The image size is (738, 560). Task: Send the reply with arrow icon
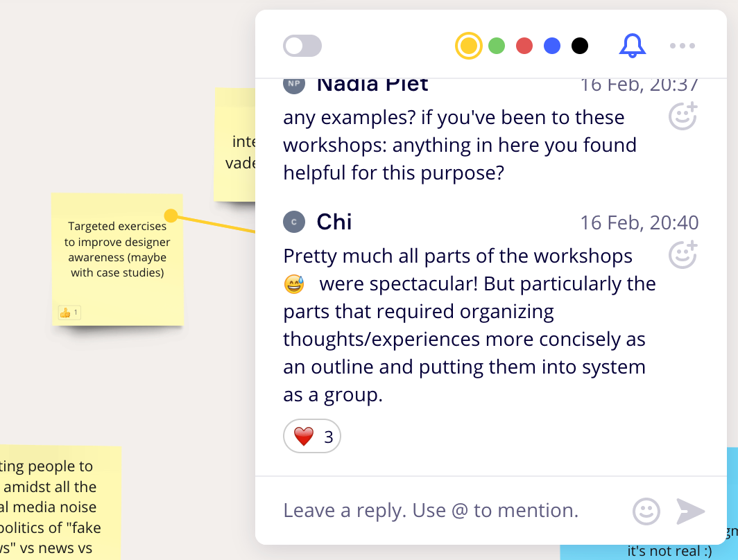coord(691,511)
